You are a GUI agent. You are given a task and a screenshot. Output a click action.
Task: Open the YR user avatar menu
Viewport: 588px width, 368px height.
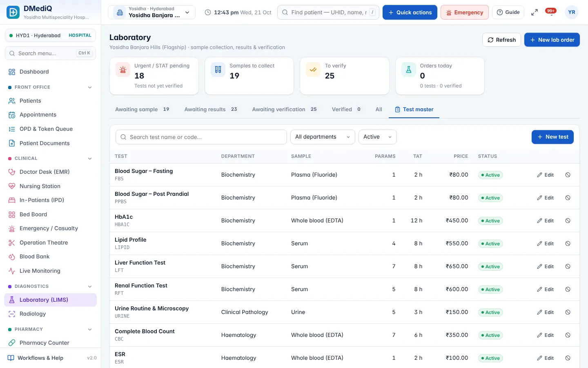tap(572, 12)
